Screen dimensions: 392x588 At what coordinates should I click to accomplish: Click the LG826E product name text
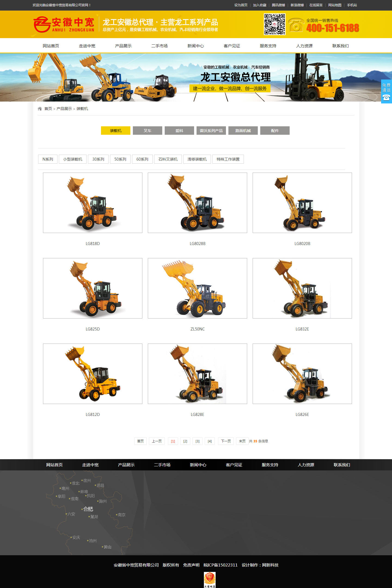pyautogui.click(x=302, y=415)
